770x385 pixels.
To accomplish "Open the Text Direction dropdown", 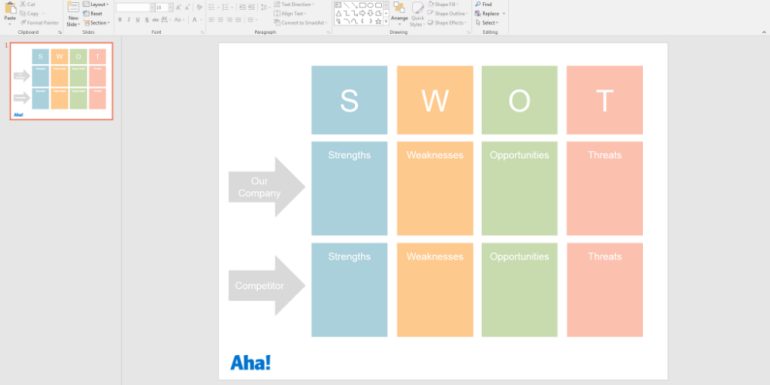I will (294, 4).
